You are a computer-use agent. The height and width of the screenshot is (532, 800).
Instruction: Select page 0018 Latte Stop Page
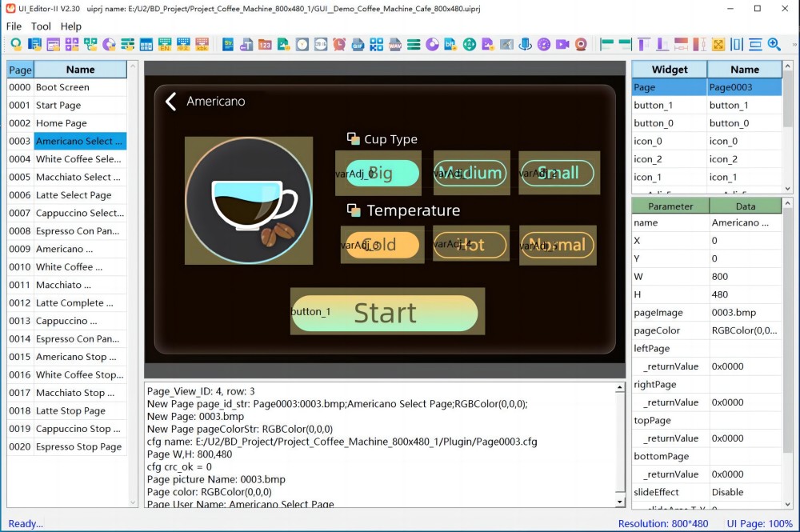(x=67, y=410)
